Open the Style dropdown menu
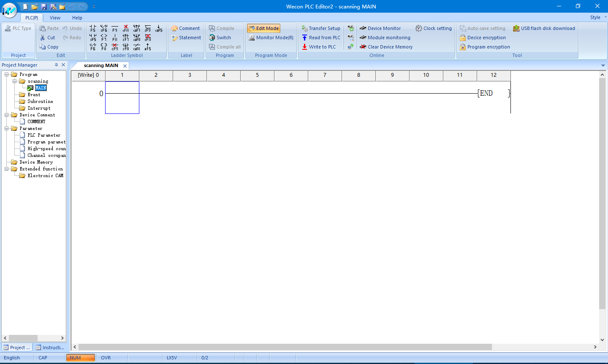The width and height of the screenshot is (608, 364). (598, 17)
